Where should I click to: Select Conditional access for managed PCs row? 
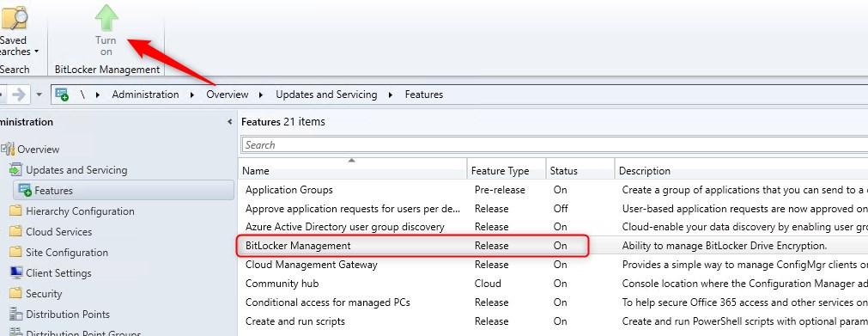tap(553, 302)
